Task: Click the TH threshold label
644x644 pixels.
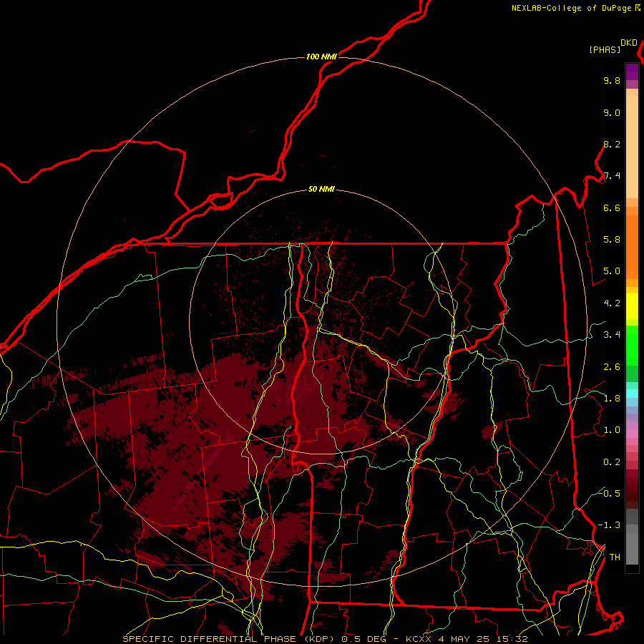Action: click(x=615, y=557)
